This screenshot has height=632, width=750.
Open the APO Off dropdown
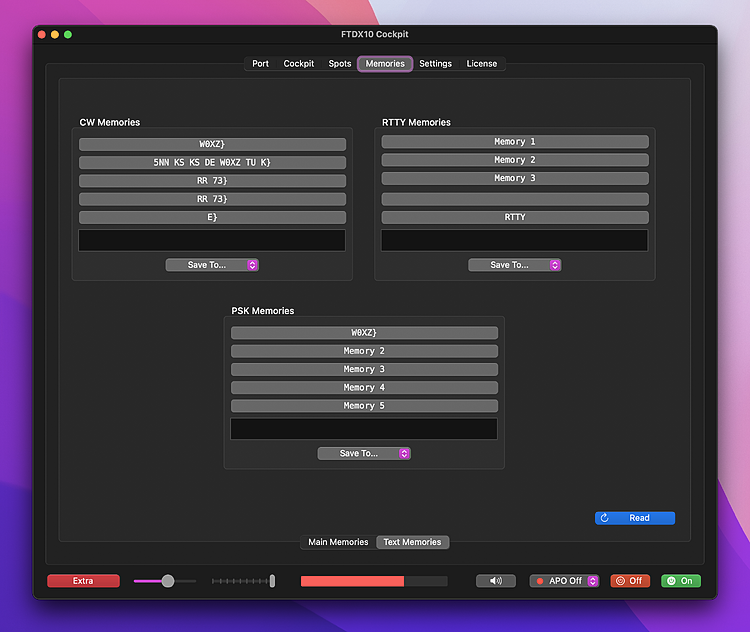[x=564, y=581]
